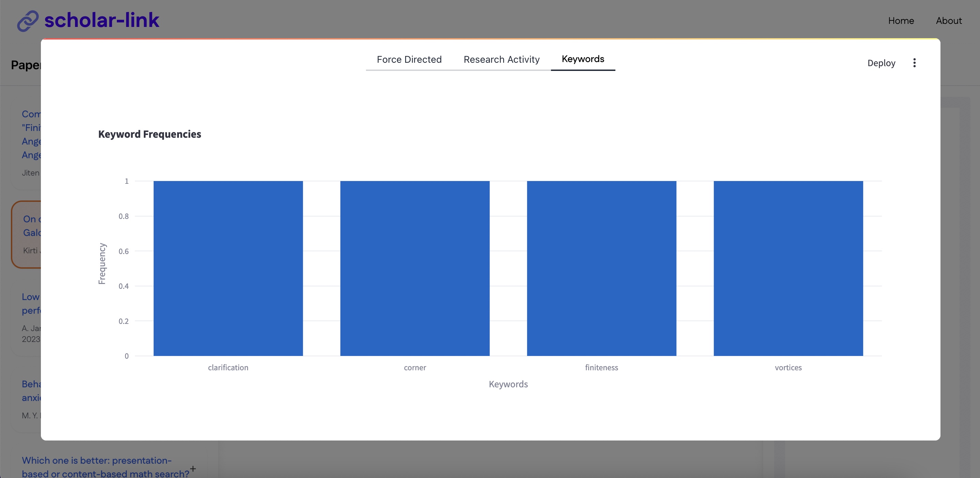This screenshot has width=980, height=478.
Task: Click the scholar-link title text
Action: point(102,20)
